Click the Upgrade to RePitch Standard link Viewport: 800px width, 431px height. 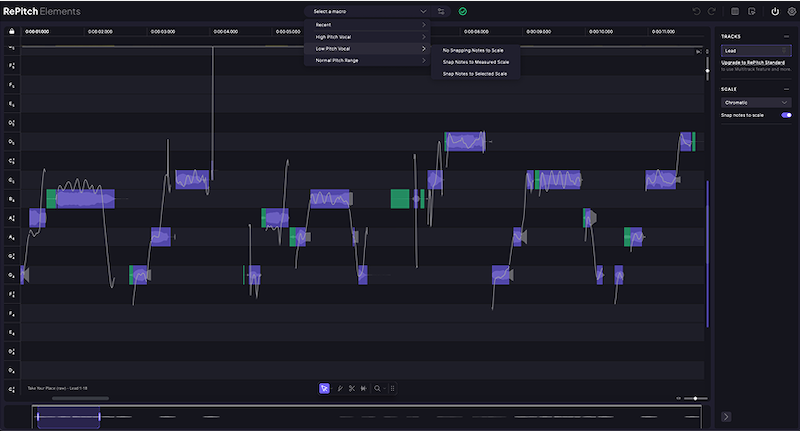click(753, 62)
